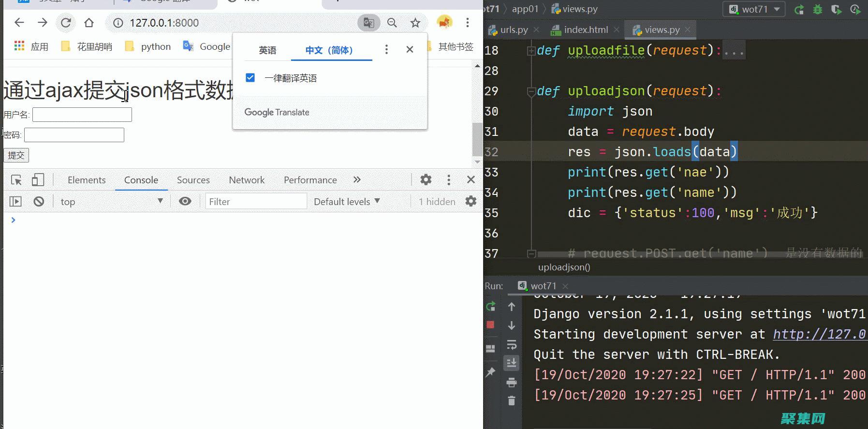
Task: Click the console Filter input field
Action: tap(256, 202)
